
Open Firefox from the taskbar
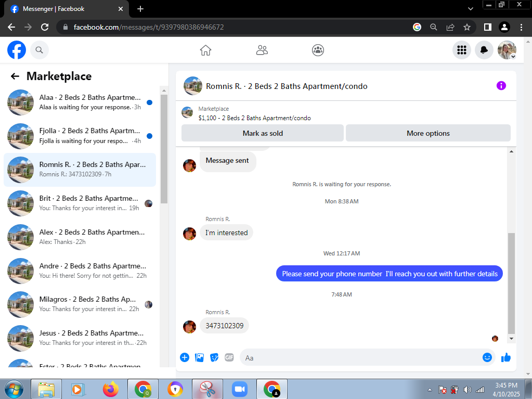(x=111, y=390)
